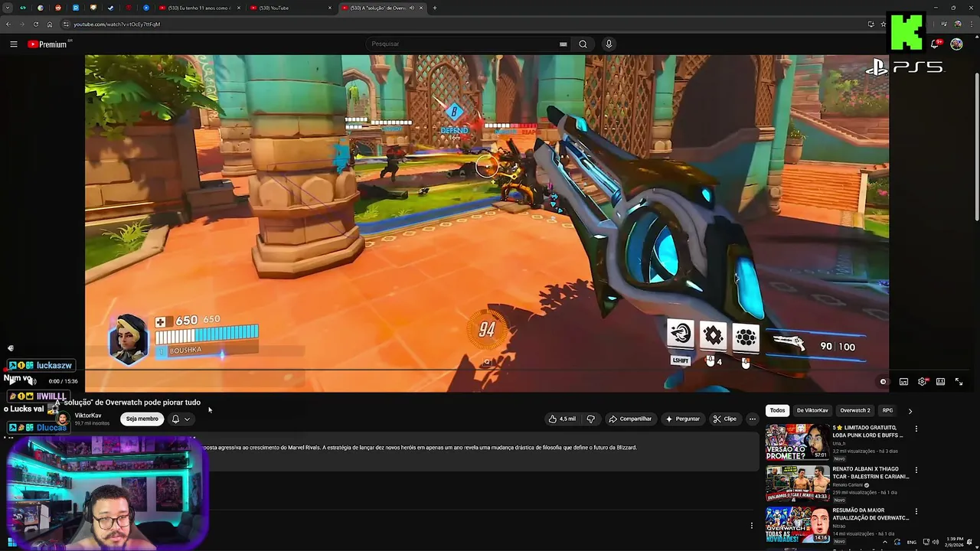Image resolution: width=980 pixels, height=551 pixels.
Task: Click the Compartilhar share button
Action: [x=630, y=419]
